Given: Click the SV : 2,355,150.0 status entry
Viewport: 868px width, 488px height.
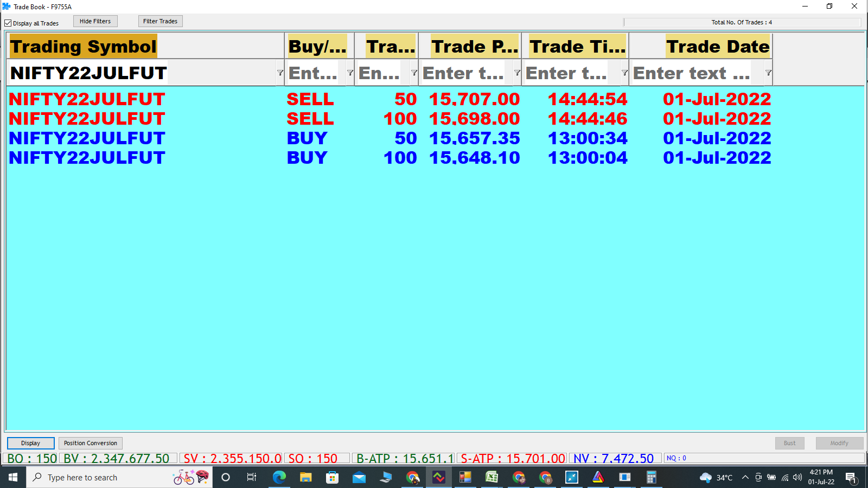Looking at the screenshot, I should 232,459.
